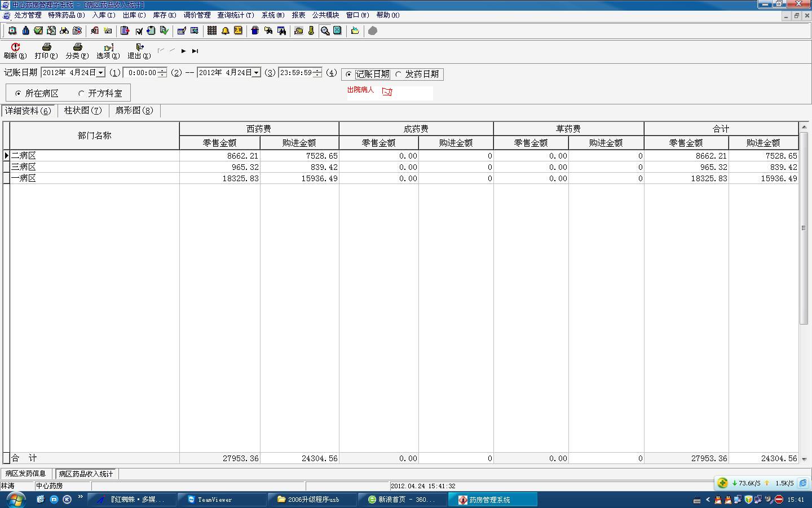
Task: Open the 报表 menu
Action: coord(298,15)
